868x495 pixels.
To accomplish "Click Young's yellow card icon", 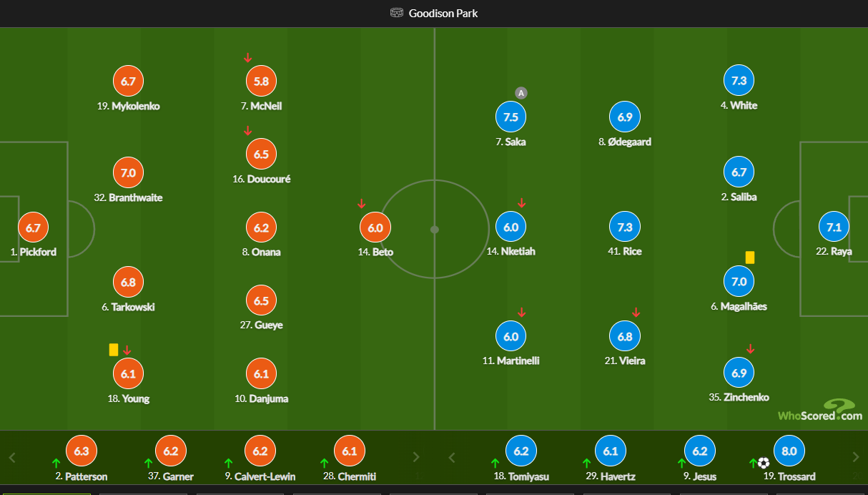I will (114, 350).
